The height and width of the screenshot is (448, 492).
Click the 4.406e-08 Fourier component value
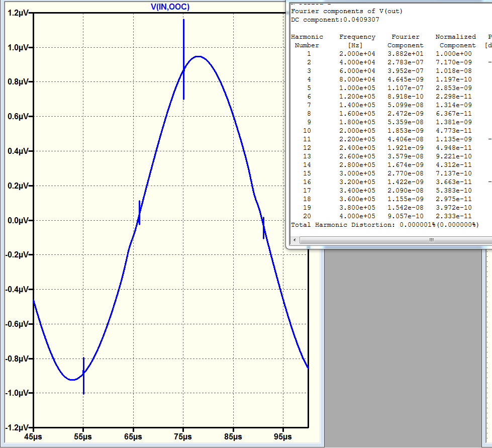(406, 139)
